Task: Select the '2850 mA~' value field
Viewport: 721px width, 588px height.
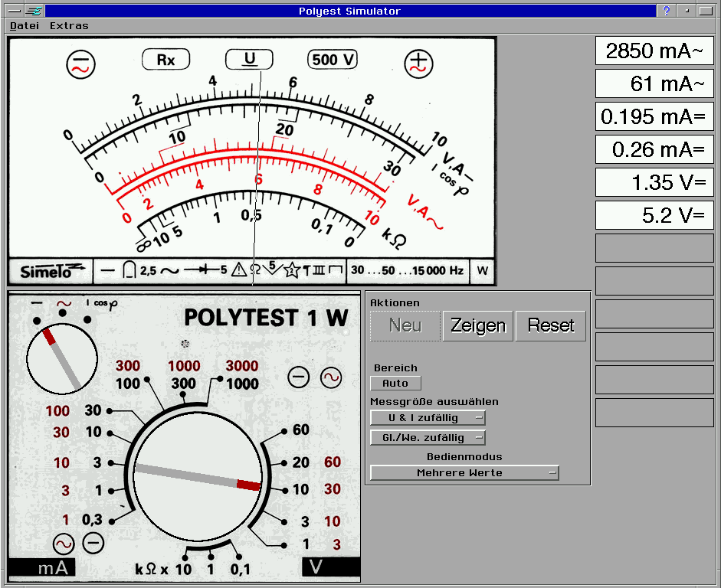Action: tap(654, 51)
